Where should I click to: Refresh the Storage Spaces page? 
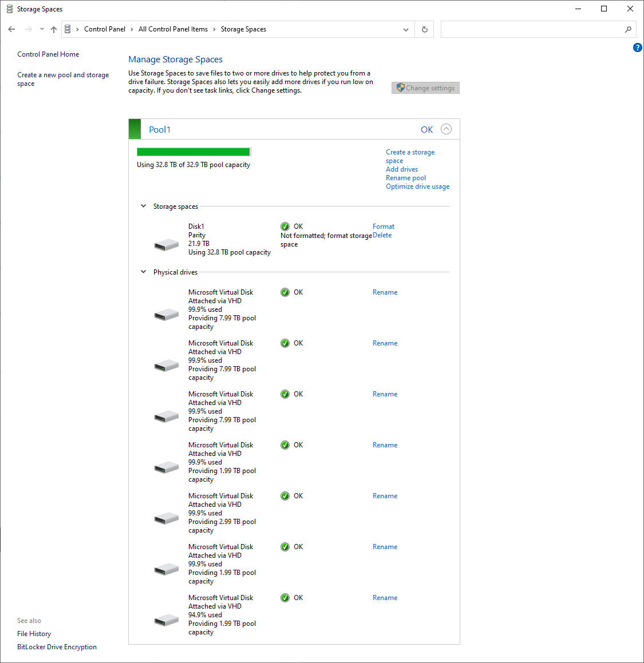coord(424,29)
